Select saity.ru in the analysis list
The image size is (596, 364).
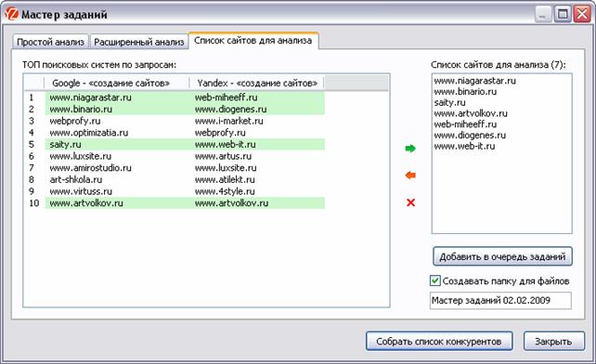point(450,103)
